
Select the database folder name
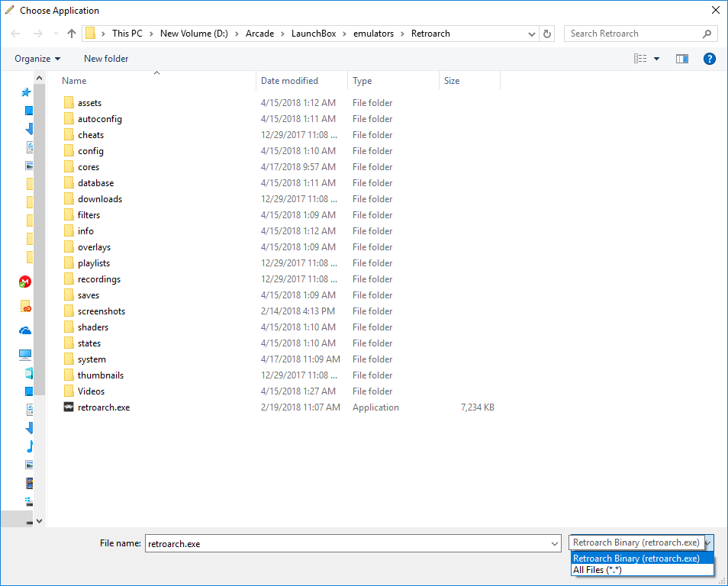point(95,183)
